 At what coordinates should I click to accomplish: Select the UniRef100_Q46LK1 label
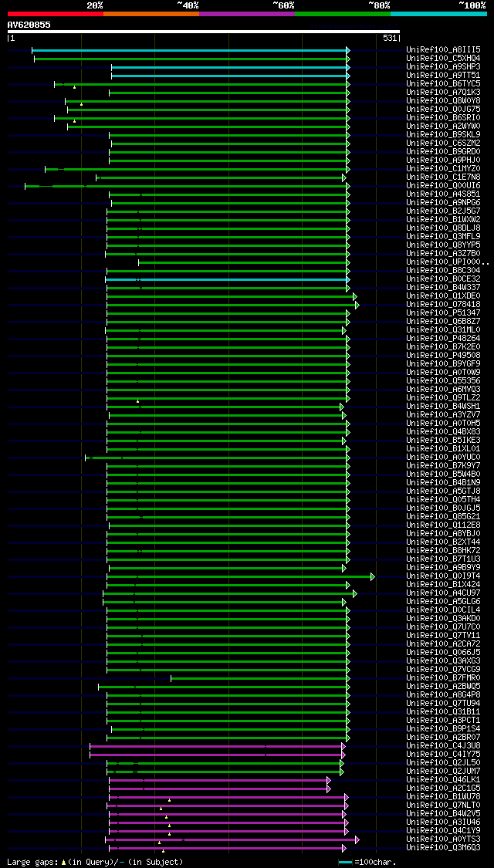tap(443, 780)
